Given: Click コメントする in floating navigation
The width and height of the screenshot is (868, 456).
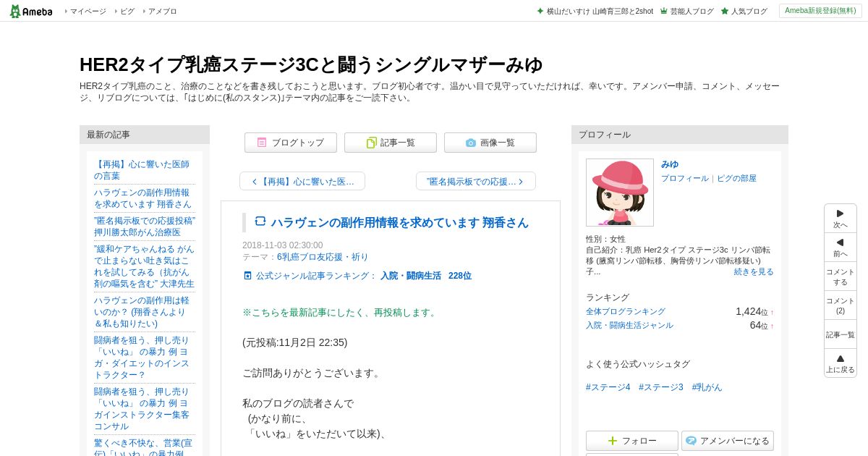Looking at the screenshot, I should (x=841, y=276).
